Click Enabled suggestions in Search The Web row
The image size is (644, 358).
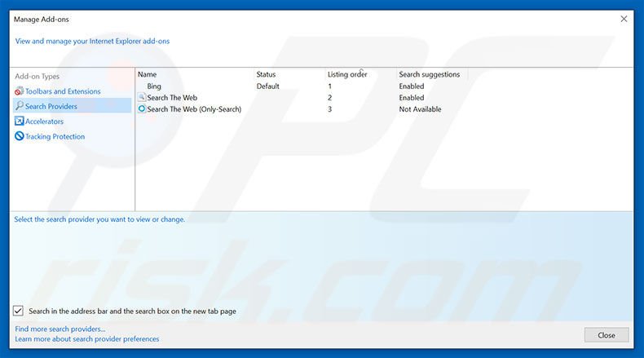[412, 97]
